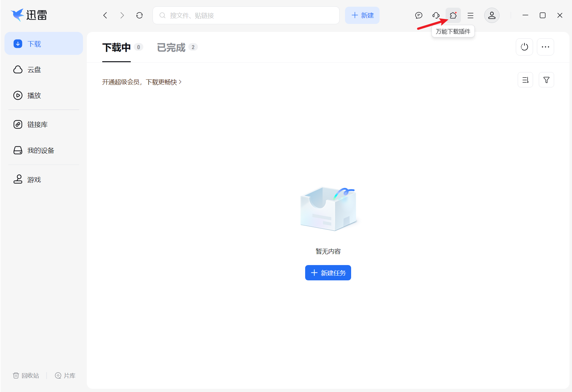
Task: Open 播放 in the sidebar
Action: point(44,95)
